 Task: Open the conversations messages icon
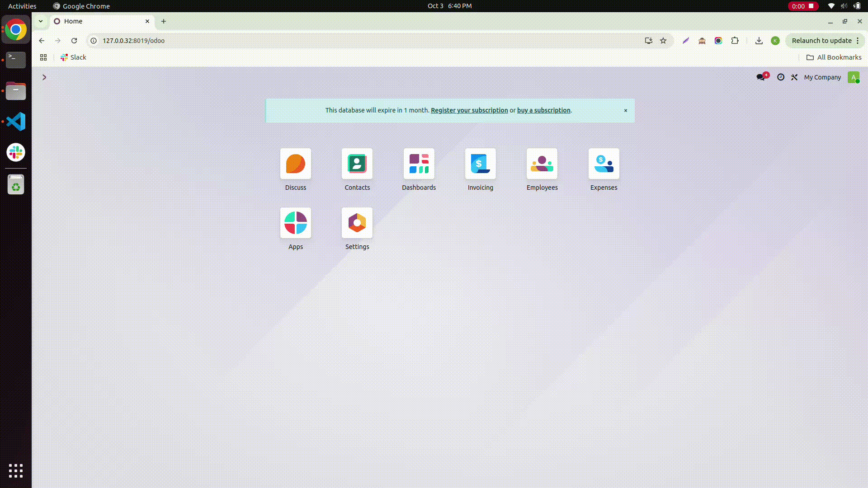[x=761, y=77]
